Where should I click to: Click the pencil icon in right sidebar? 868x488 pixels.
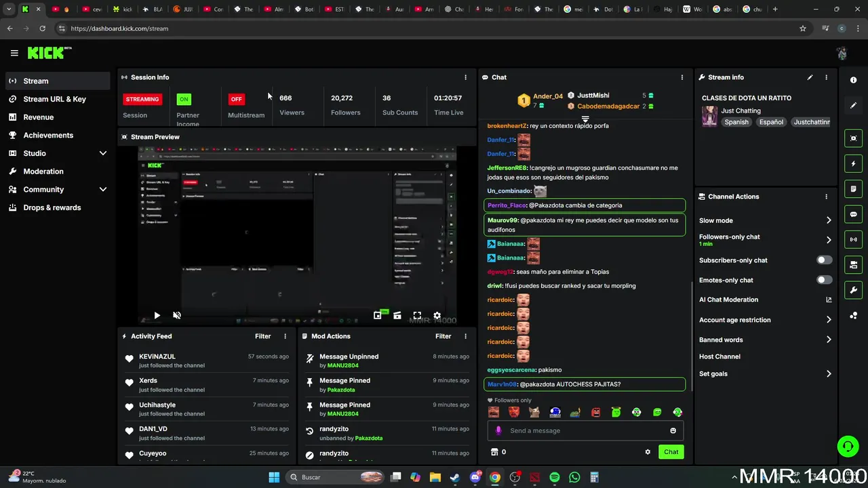click(x=854, y=106)
